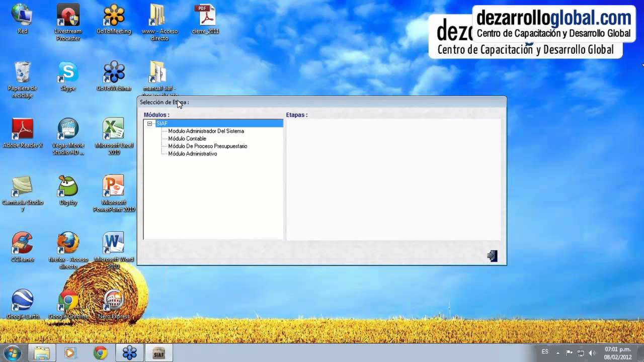Click the Show desktop button
Image resolution: width=644 pixels, height=362 pixels.
click(x=640, y=353)
